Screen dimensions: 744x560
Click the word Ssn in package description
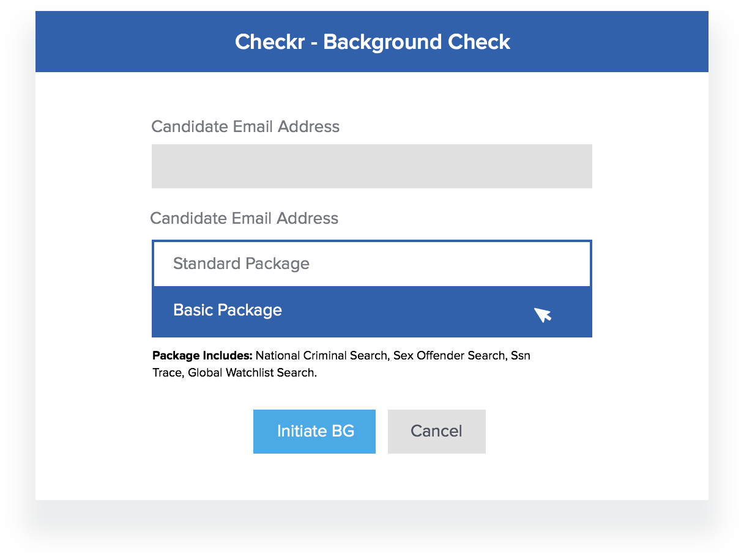(x=520, y=355)
